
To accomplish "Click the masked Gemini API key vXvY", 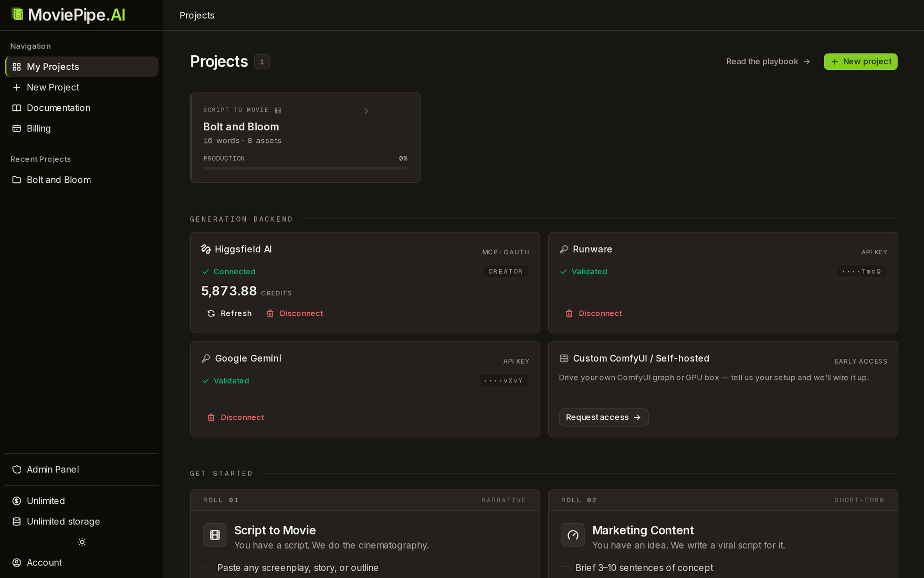I will tap(503, 380).
